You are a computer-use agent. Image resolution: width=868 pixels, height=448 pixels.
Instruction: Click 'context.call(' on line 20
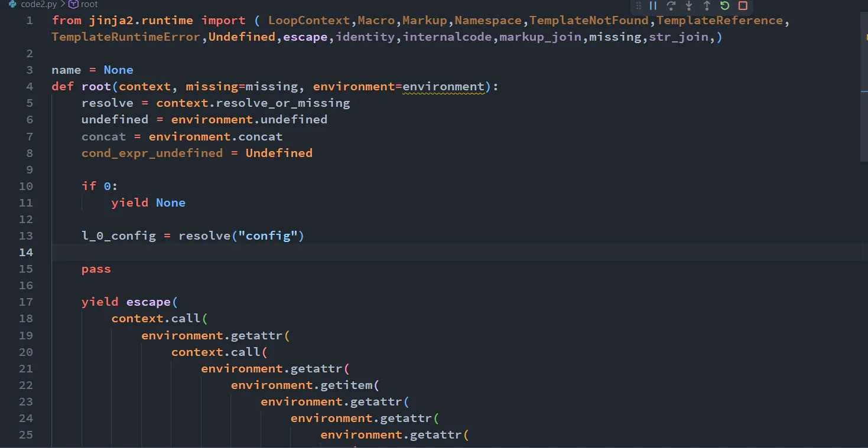219,352
